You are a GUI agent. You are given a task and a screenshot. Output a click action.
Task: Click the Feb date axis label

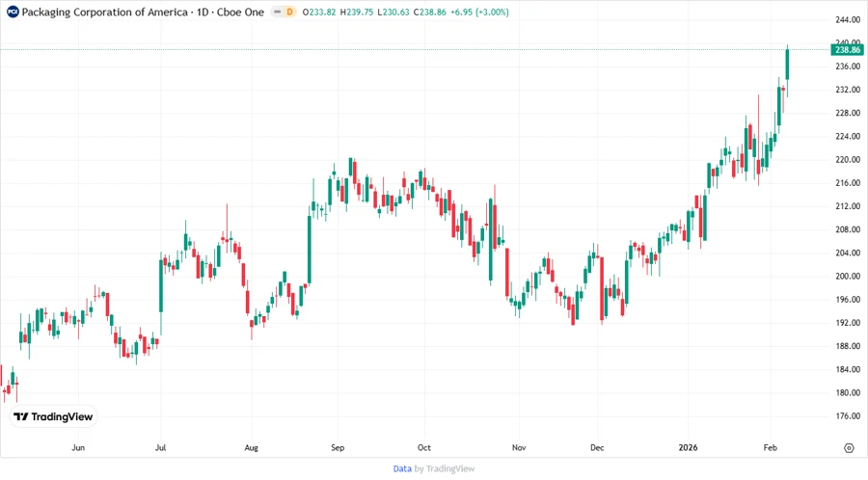770,448
